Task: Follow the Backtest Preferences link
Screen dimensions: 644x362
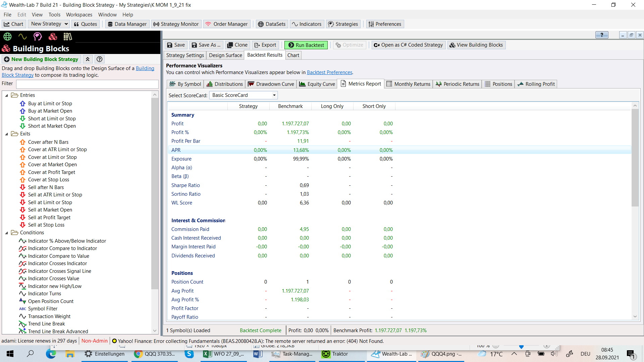Action: point(329,72)
